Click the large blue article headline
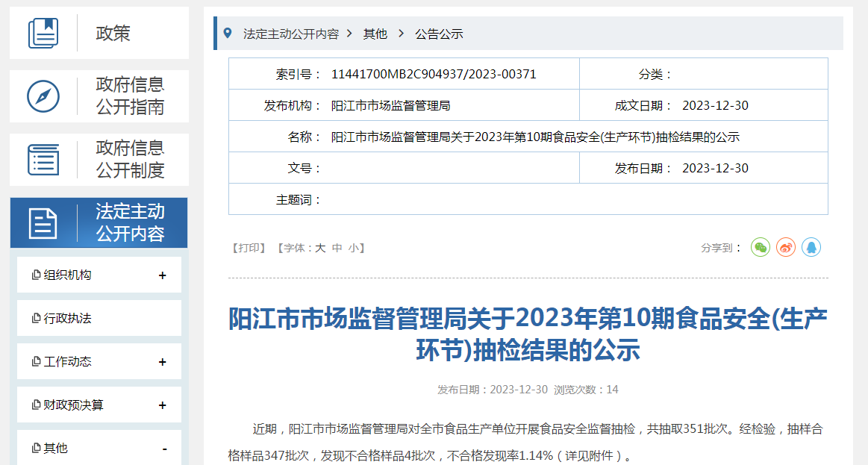Screen dimensions: 868x465 528,334
